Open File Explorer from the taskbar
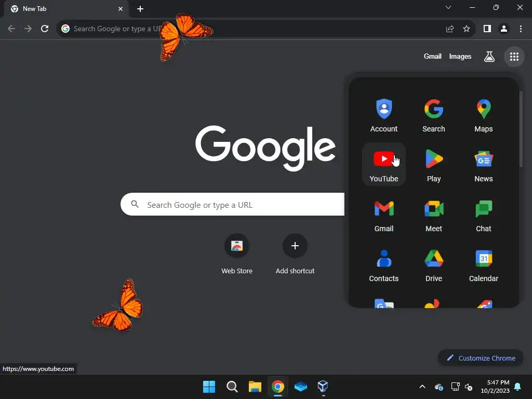The width and height of the screenshot is (532, 399). pos(255,387)
